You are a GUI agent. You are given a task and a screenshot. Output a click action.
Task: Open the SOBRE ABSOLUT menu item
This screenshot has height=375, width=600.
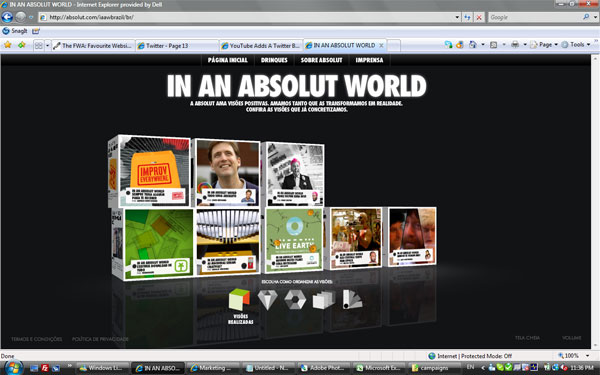point(321,60)
